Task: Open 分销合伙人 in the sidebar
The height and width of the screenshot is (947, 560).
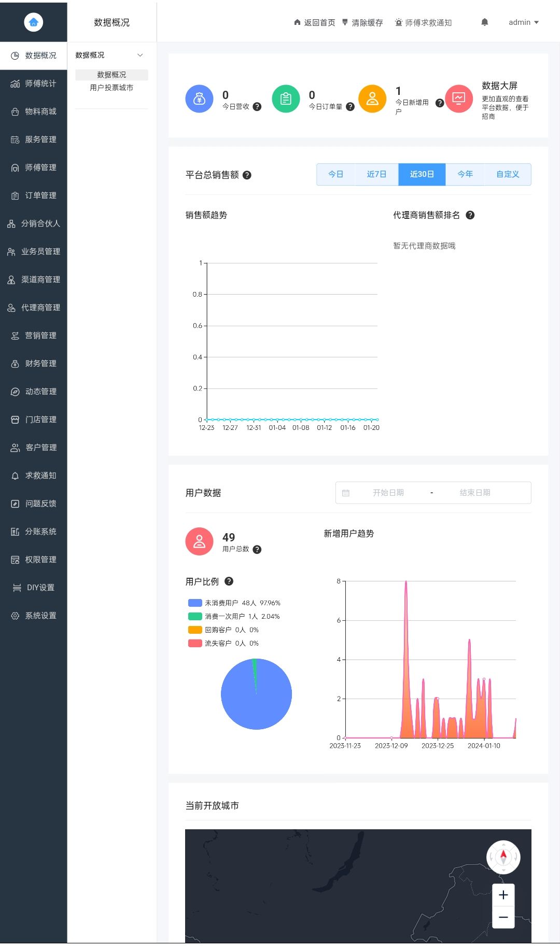Action: [34, 224]
